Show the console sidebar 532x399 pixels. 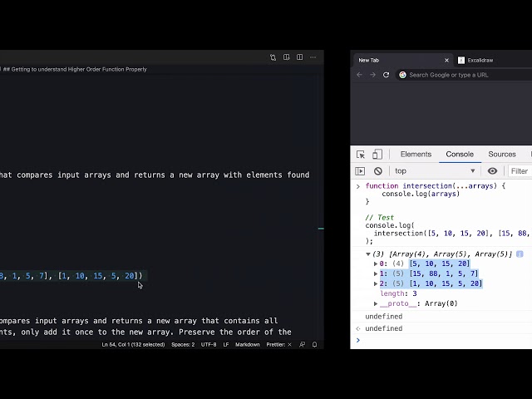(360, 171)
